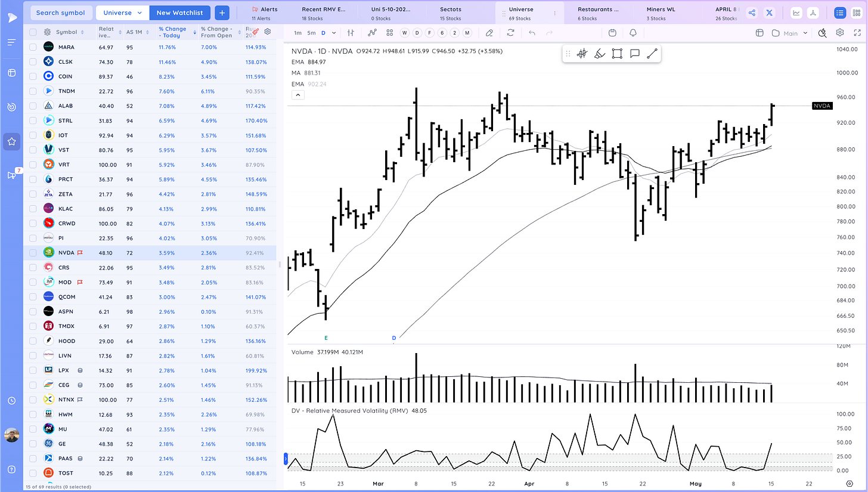Click the blue plus add button
The height and width of the screenshot is (492, 868).
point(222,13)
